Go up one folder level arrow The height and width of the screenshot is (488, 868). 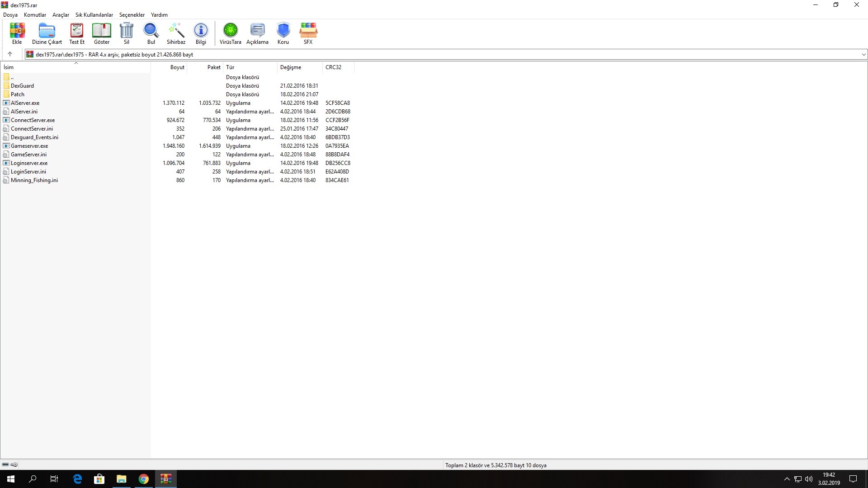[10, 54]
